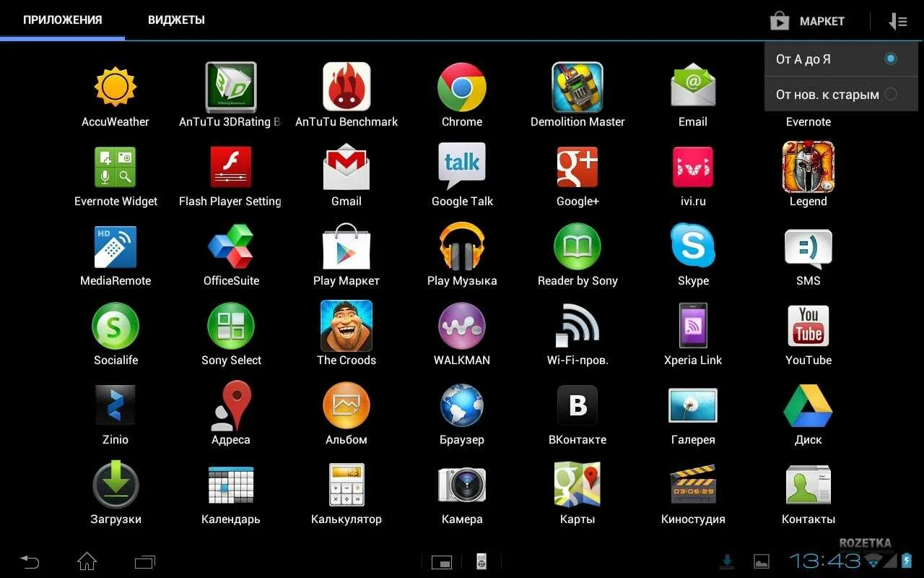
Task: Open the remote control shortcut icon
Action: (x=481, y=561)
